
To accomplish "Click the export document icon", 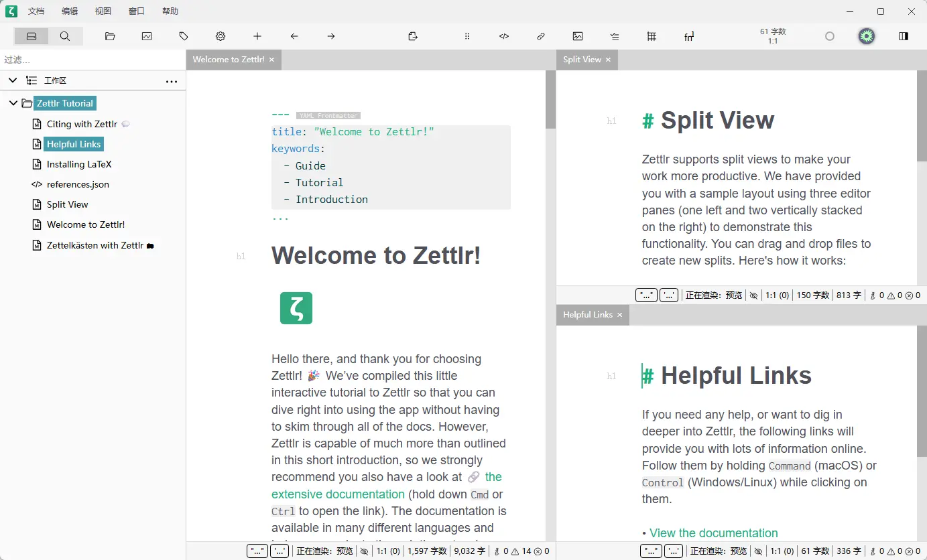I will [413, 36].
